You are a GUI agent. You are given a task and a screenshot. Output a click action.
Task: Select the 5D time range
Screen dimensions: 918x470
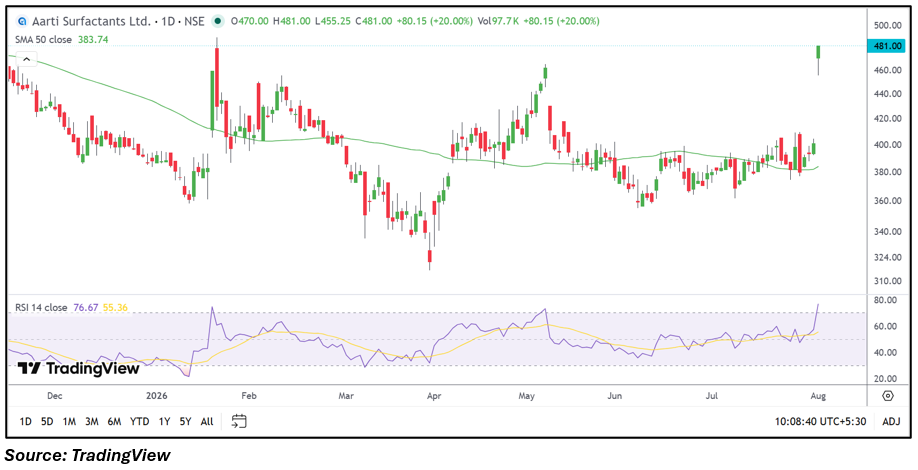[47, 421]
